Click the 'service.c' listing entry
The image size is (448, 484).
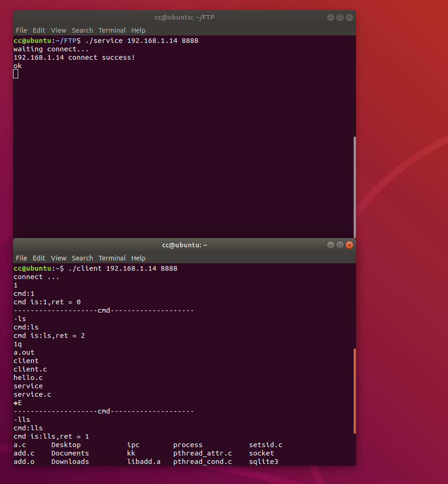[x=32, y=394]
